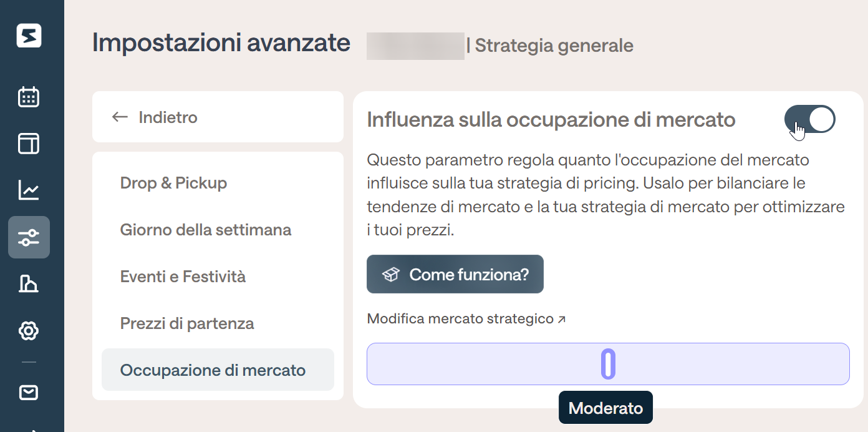Select Eventi e Festività item
868x432 pixels.
coord(183,277)
